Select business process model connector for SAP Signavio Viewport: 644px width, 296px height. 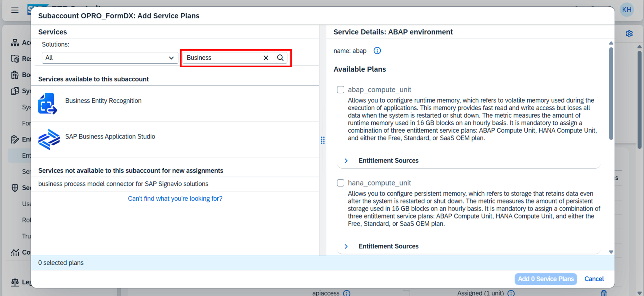click(x=123, y=184)
